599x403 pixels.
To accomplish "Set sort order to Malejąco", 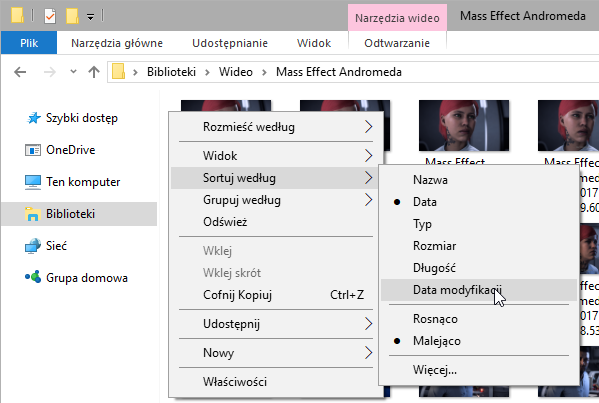I will pos(479,341).
